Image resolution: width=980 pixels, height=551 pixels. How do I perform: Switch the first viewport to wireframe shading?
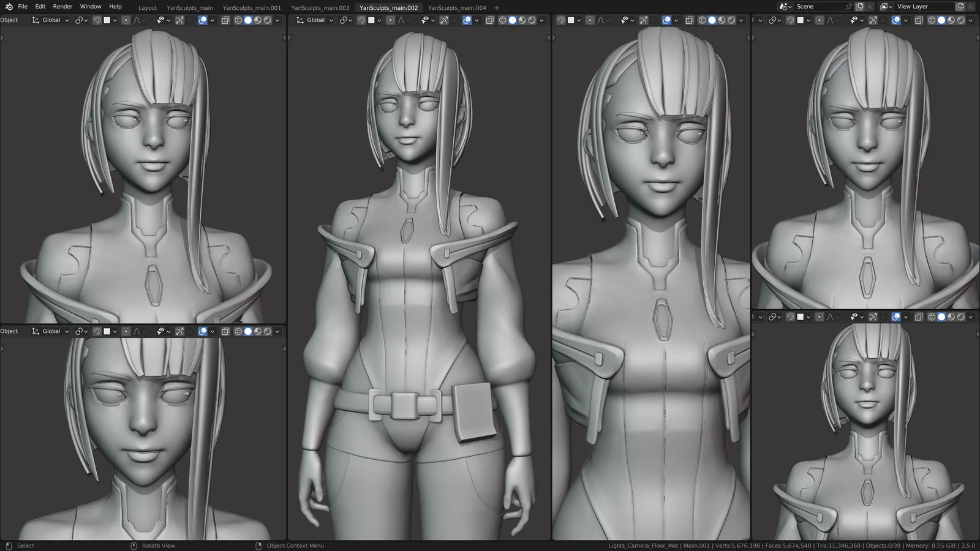238,20
